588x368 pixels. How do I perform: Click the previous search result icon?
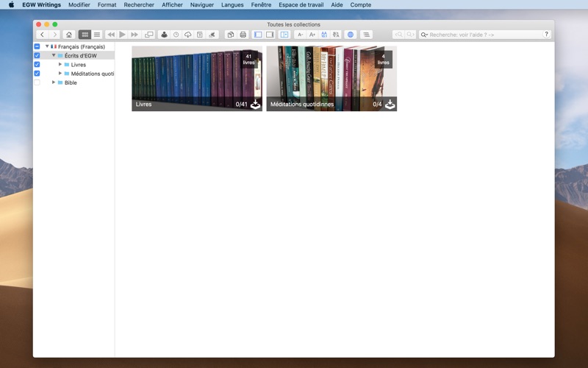398,35
